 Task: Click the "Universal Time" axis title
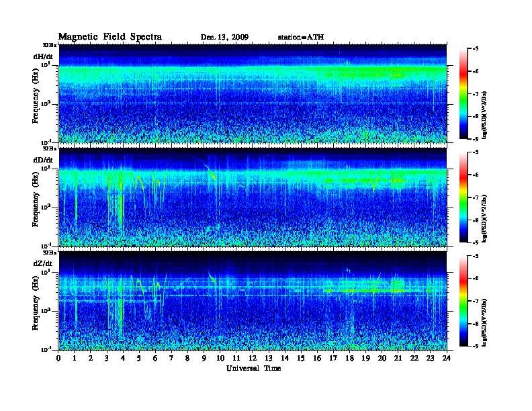[x=253, y=368]
